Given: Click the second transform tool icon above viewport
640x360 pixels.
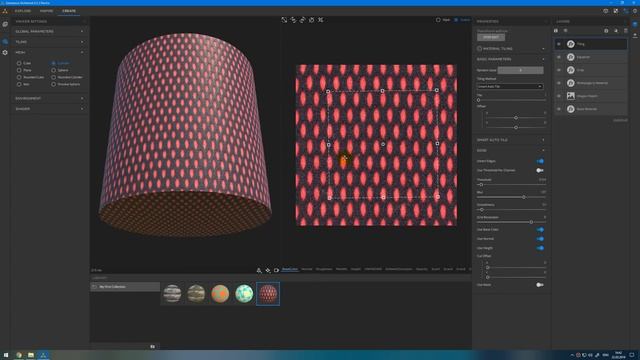Looking at the screenshot, I should [293, 20].
